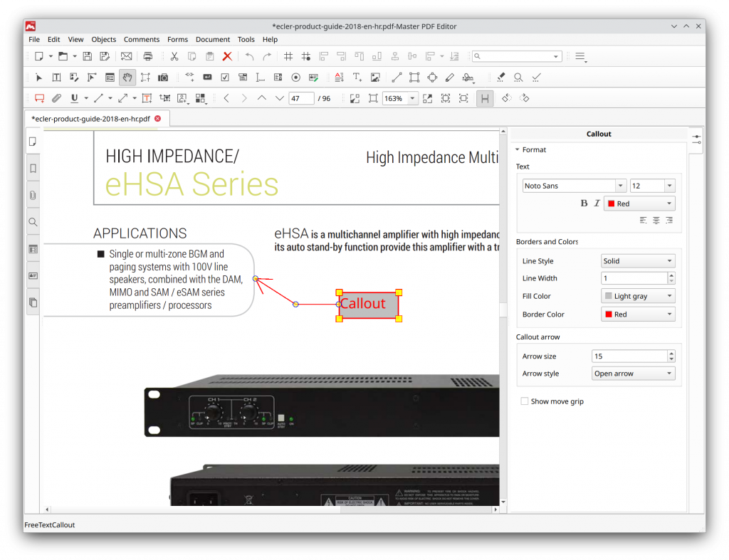Screen dimensions: 729x560
Task: Click the page number field showing 47
Action: click(300, 98)
